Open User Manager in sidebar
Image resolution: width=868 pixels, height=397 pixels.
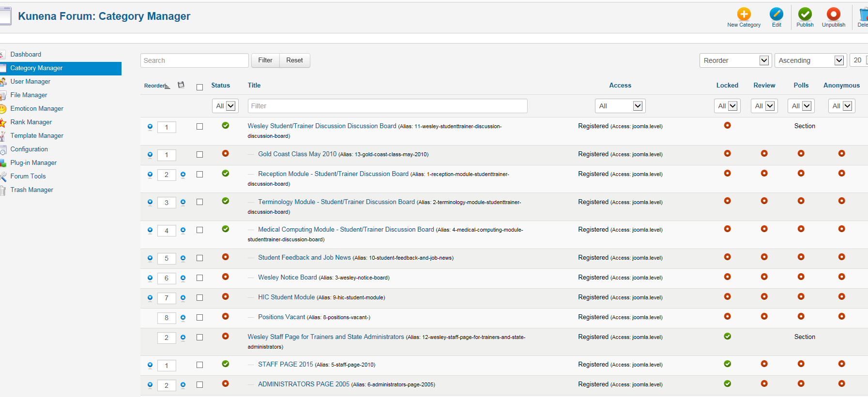(x=30, y=82)
